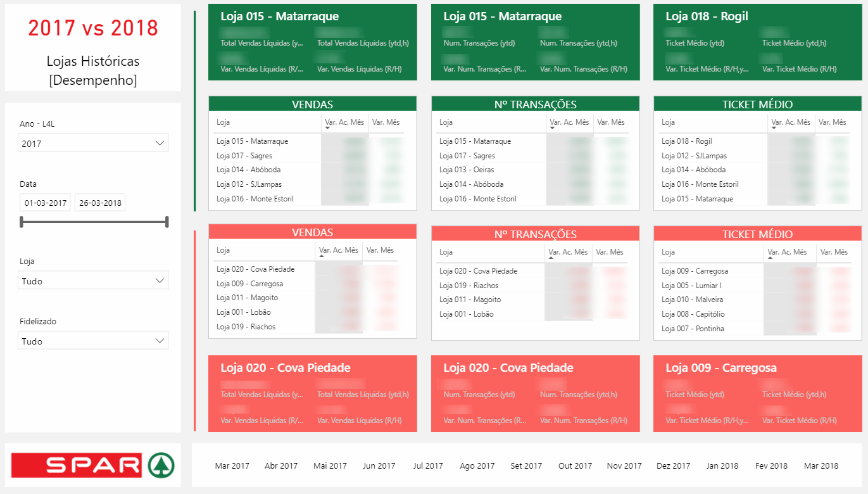Image resolution: width=868 pixels, height=494 pixels.
Task: Select Jun 2017 from the month strip
Action: [379, 465]
